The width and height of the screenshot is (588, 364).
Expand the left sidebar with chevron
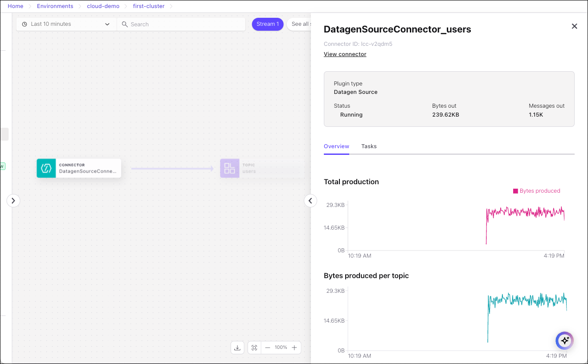[x=13, y=201]
